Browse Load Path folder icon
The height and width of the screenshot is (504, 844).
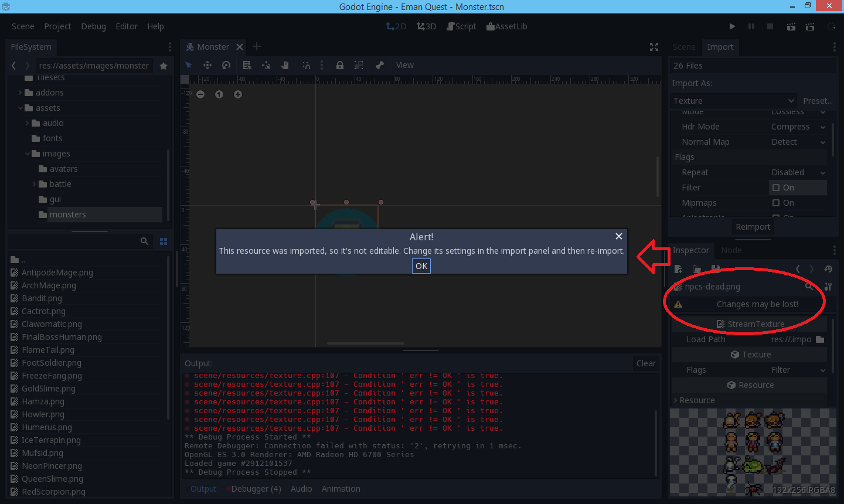(x=820, y=339)
